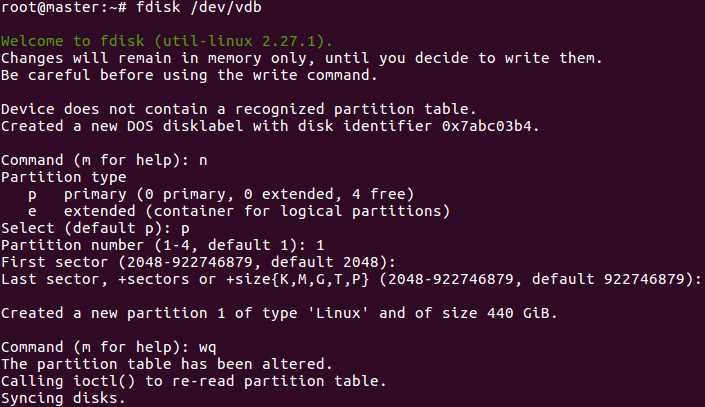The height and width of the screenshot is (407, 705).
Task: Click the 'p primary' option line
Action: click(x=221, y=194)
